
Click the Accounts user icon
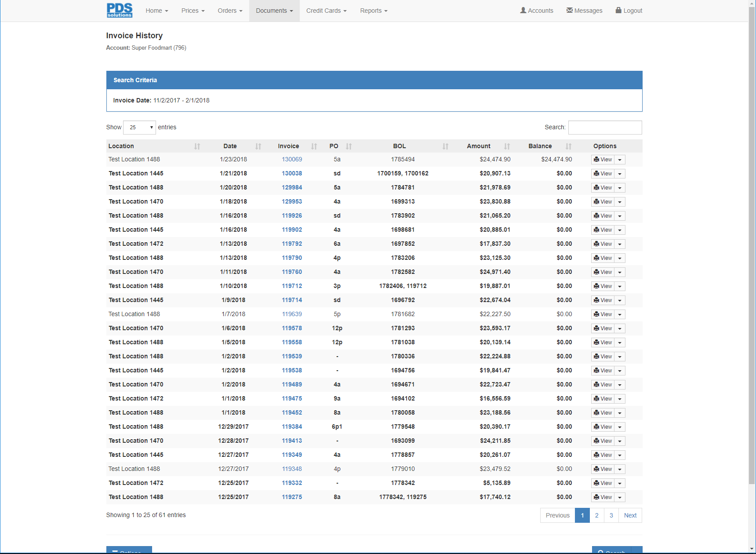[x=523, y=10]
